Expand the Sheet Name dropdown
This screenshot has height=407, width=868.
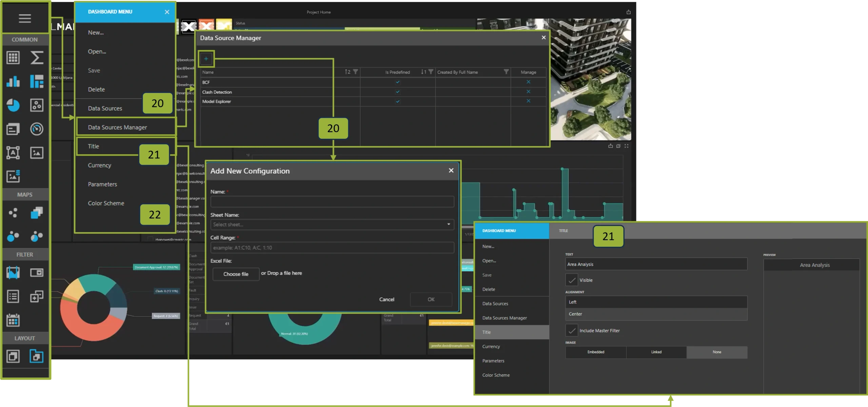(x=449, y=224)
